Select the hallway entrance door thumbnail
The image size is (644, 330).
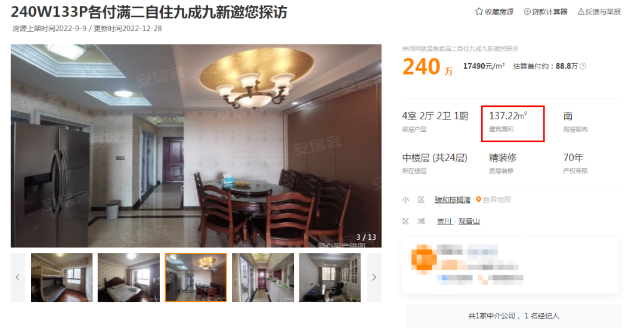click(263, 277)
